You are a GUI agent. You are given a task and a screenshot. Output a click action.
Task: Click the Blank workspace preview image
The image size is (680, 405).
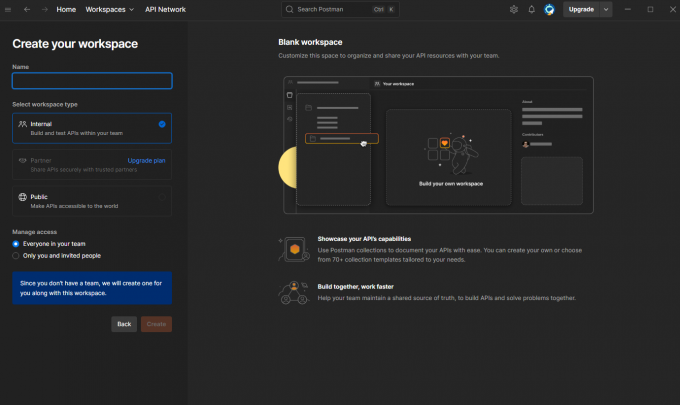click(x=438, y=145)
